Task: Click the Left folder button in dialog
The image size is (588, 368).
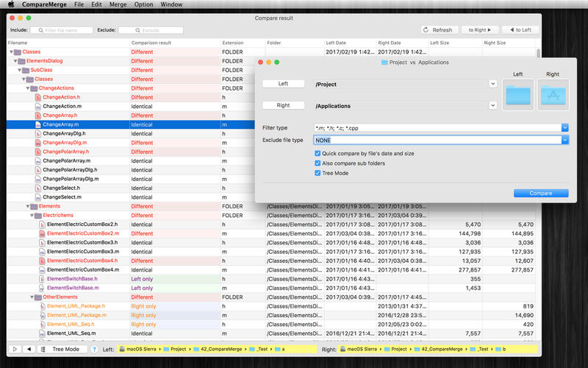Action: pyautogui.click(x=283, y=84)
